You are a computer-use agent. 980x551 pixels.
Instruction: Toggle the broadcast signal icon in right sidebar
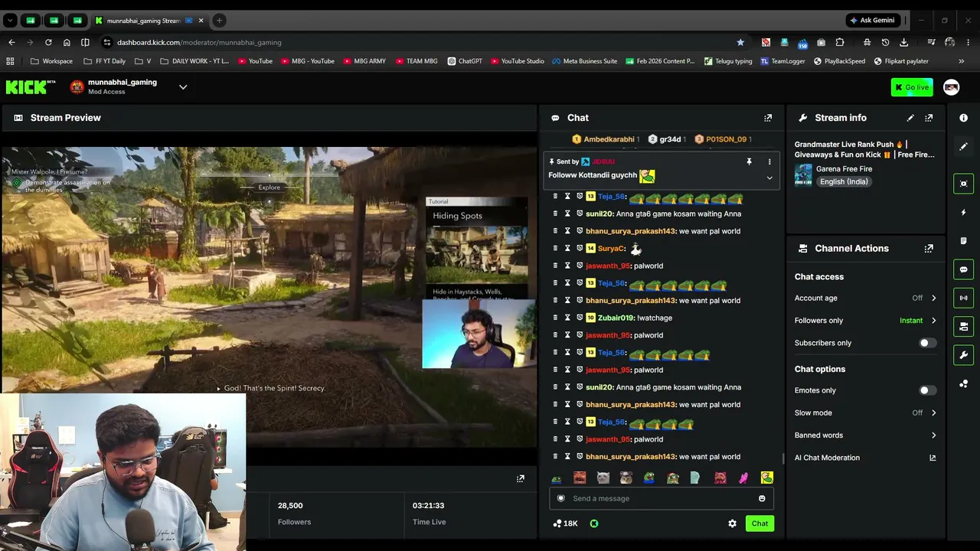coord(964,298)
